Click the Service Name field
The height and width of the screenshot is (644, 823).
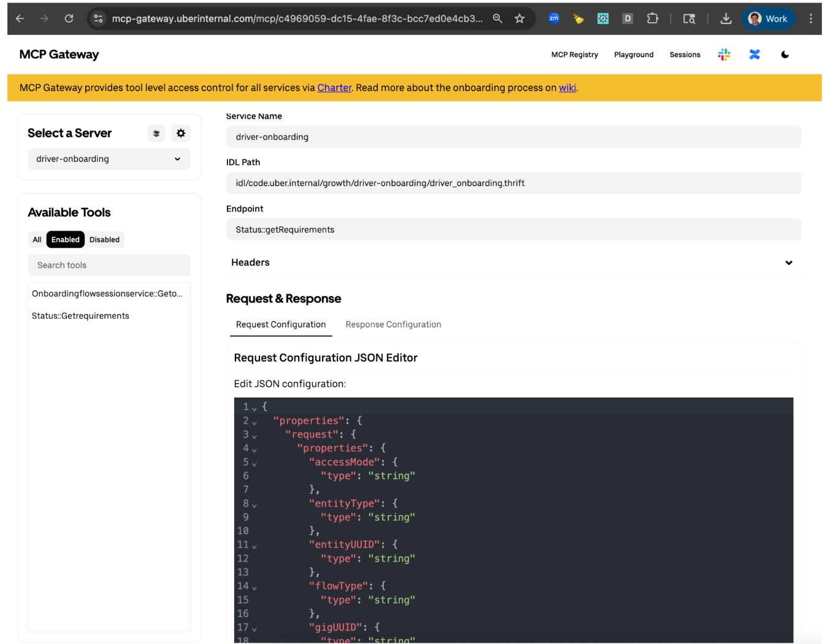click(x=513, y=137)
